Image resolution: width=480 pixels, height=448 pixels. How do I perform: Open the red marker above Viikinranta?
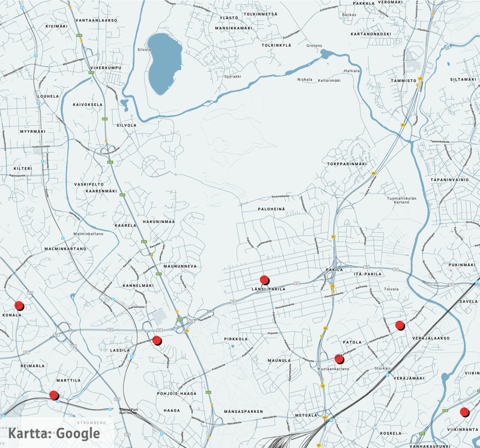point(465,412)
